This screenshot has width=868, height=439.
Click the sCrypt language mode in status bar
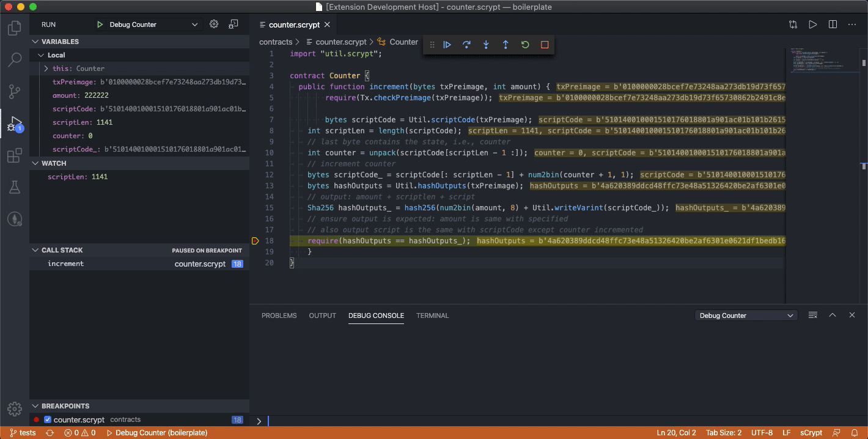point(811,433)
